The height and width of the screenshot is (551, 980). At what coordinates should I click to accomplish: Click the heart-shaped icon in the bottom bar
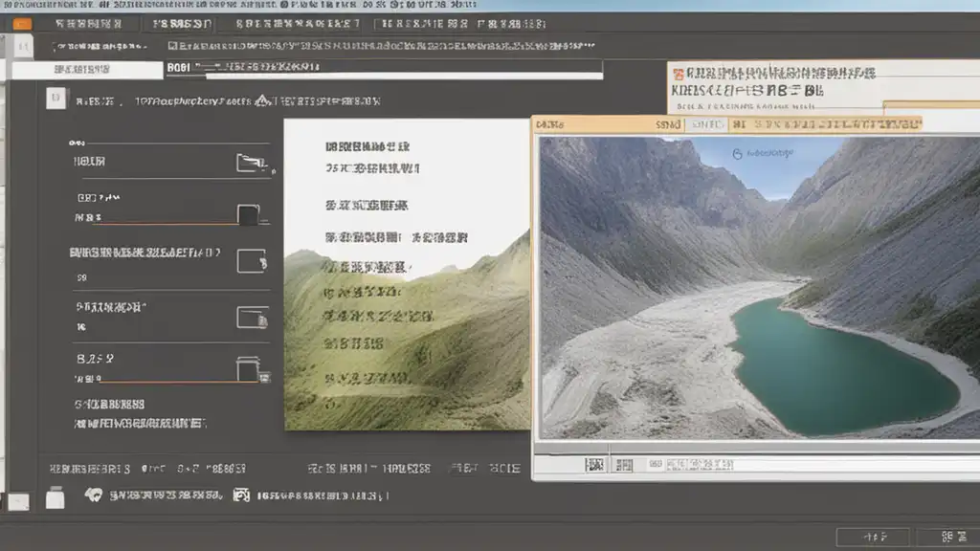pos(94,496)
